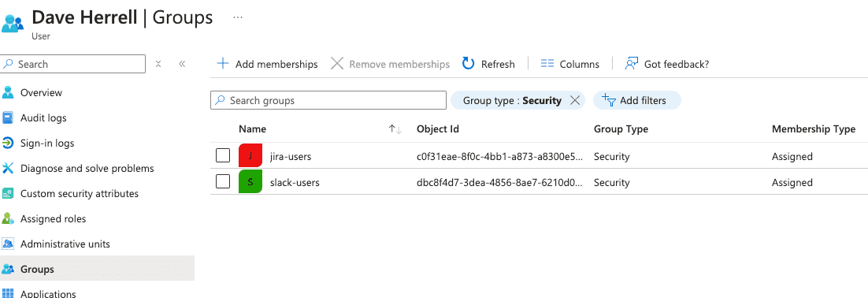The image size is (868, 298).
Task: Click the Object Id starting dbc8f4d7
Action: point(500,182)
